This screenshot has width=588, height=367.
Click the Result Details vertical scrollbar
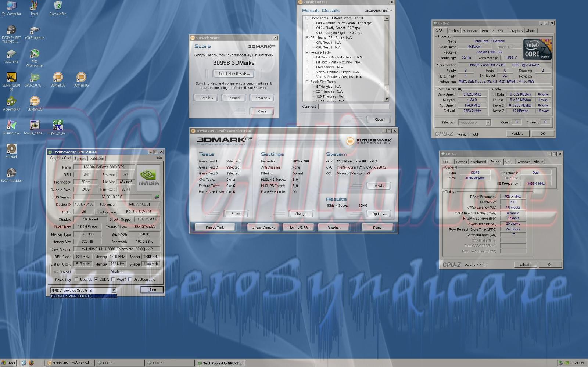point(387,59)
